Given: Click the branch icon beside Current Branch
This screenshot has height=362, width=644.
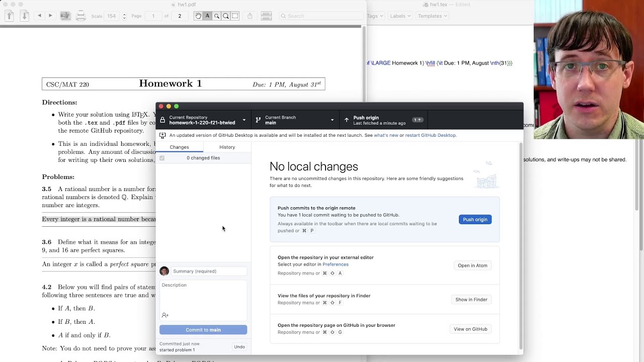Looking at the screenshot, I should pyautogui.click(x=258, y=120).
